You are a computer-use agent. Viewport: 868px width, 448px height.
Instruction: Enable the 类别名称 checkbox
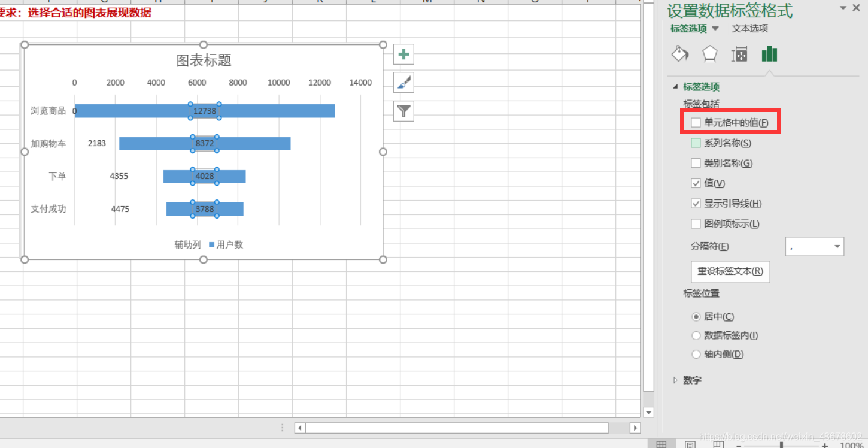click(696, 163)
